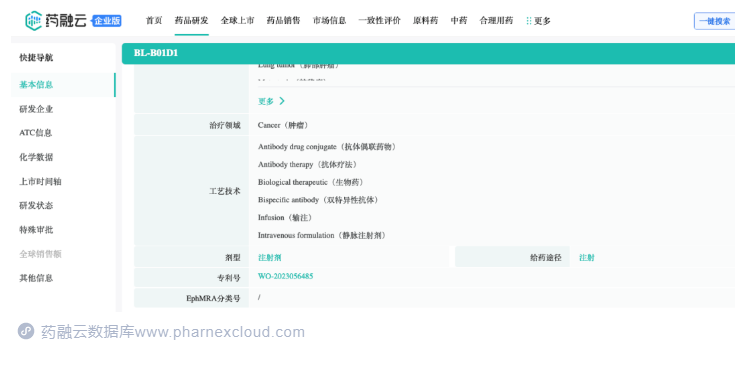Go to the 全球上市 tab
Viewport: 749px width, 378px height.
coord(237,21)
